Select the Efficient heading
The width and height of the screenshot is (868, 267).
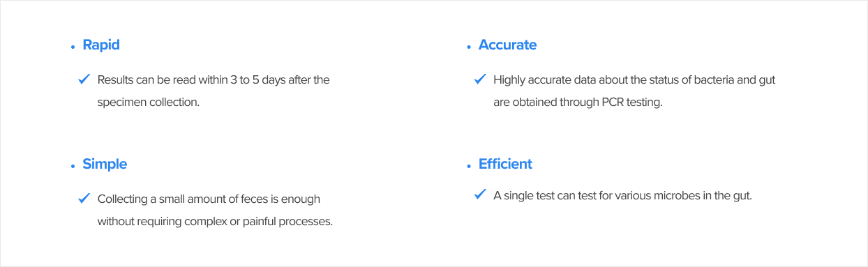pos(505,165)
